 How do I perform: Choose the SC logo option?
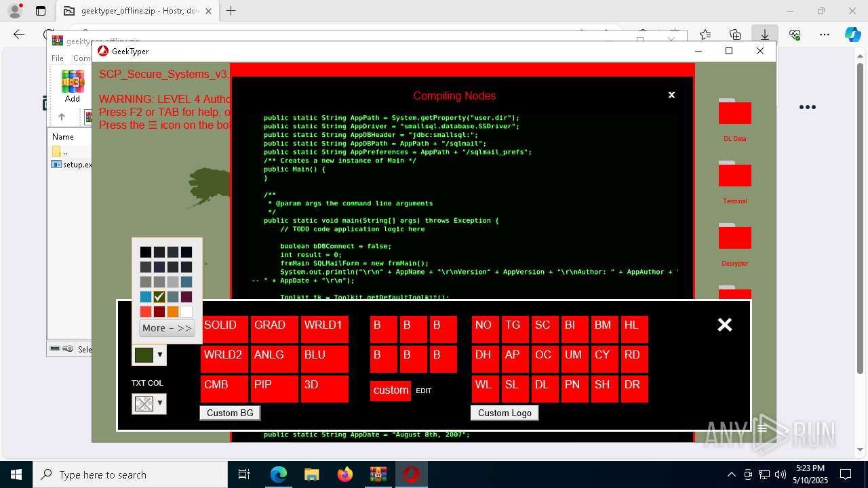[545, 329]
